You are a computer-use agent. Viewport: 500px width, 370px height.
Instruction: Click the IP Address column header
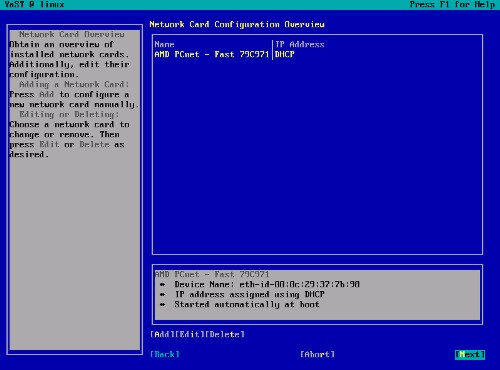tap(300, 44)
